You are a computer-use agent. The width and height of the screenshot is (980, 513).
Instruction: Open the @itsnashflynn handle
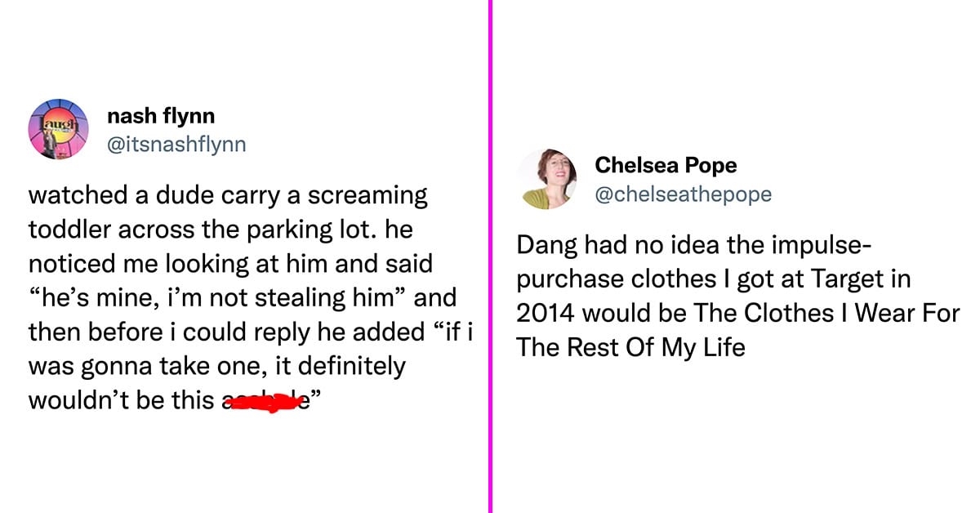click(176, 145)
